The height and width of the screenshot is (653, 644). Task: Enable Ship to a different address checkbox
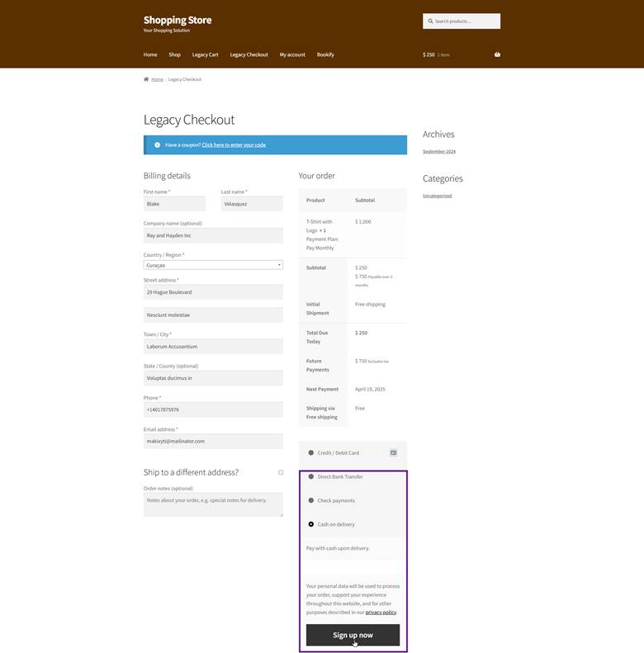tap(281, 472)
